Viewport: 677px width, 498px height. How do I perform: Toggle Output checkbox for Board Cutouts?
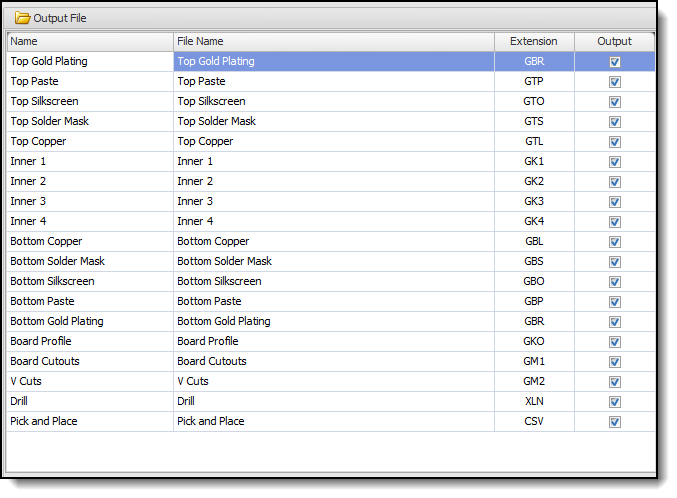tap(614, 362)
